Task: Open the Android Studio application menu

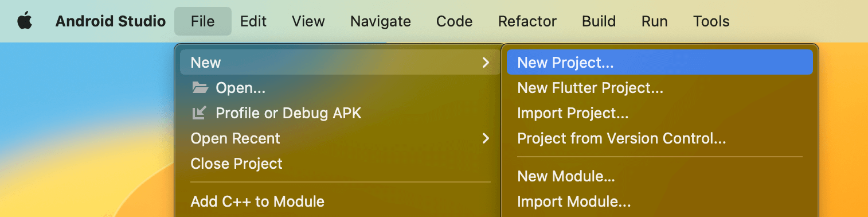Action: coord(111,21)
